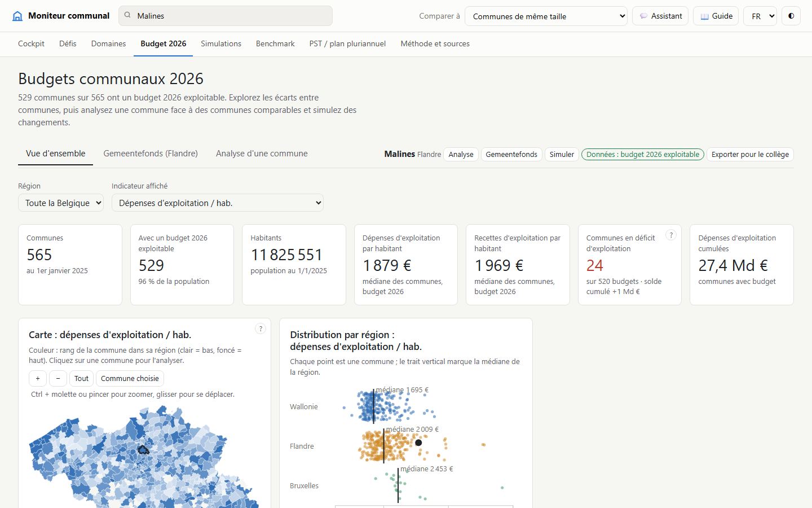The image size is (812, 508).
Task: Click the red '24' deficit communes value
Action: 595,265
